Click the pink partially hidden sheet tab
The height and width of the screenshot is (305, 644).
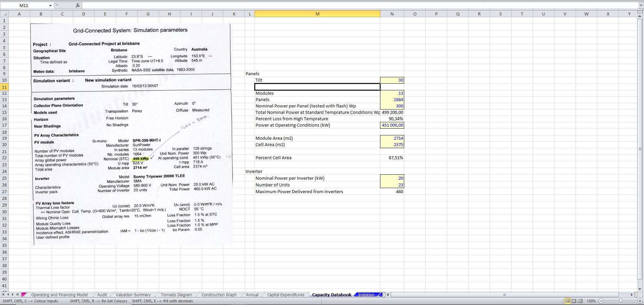click(x=24, y=295)
